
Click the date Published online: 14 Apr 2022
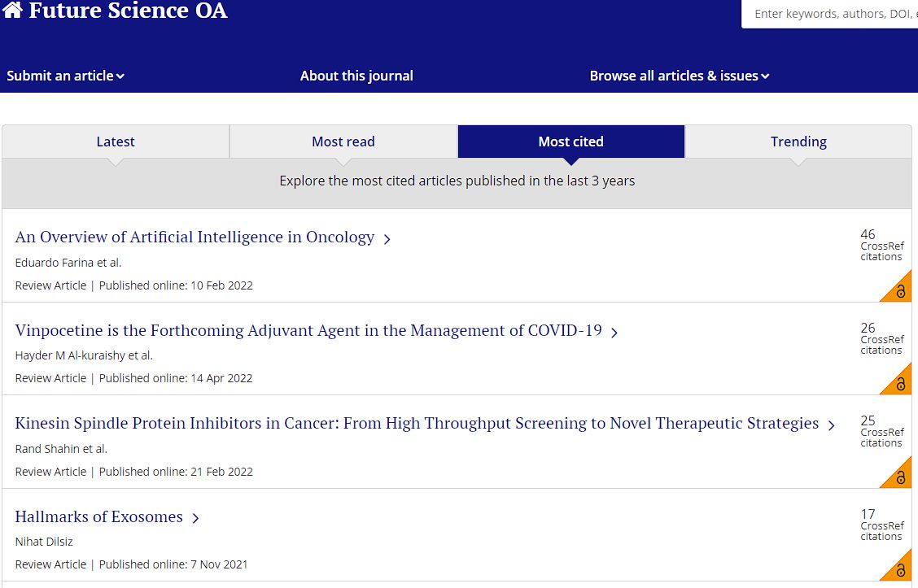[176, 378]
